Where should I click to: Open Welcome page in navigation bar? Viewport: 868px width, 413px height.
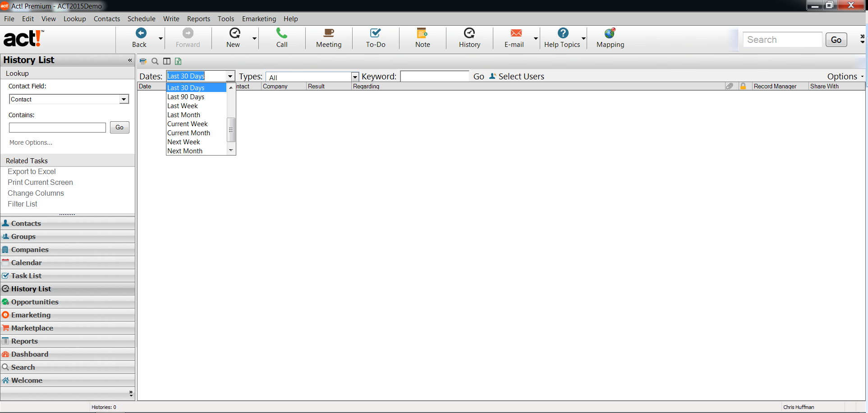[68, 380]
